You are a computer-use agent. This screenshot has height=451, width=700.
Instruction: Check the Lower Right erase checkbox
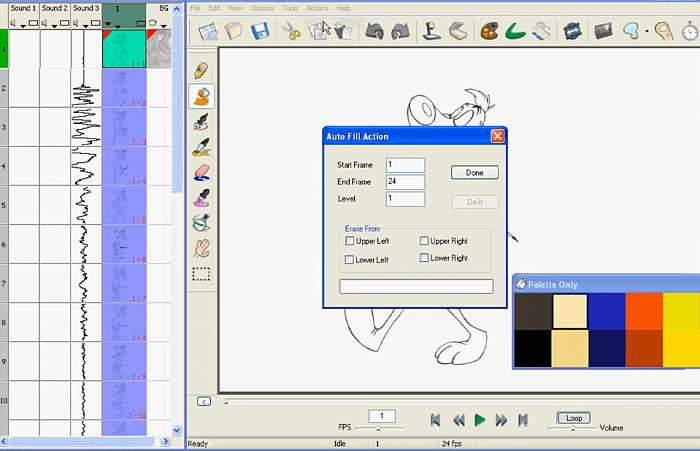(424, 258)
